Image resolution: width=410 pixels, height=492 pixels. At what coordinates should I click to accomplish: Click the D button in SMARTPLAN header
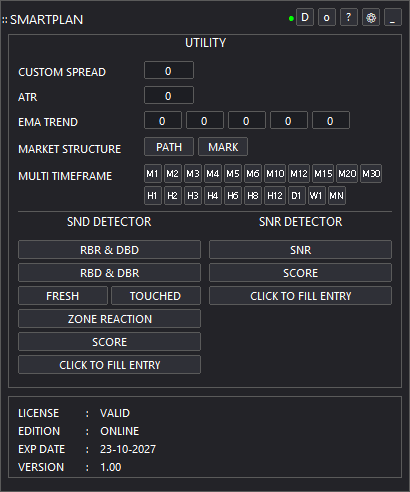(305, 17)
